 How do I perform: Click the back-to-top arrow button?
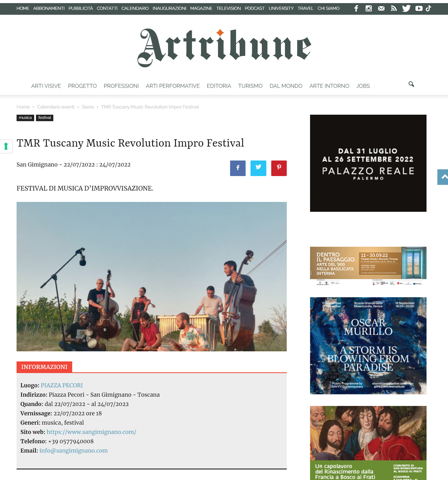[x=443, y=177]
